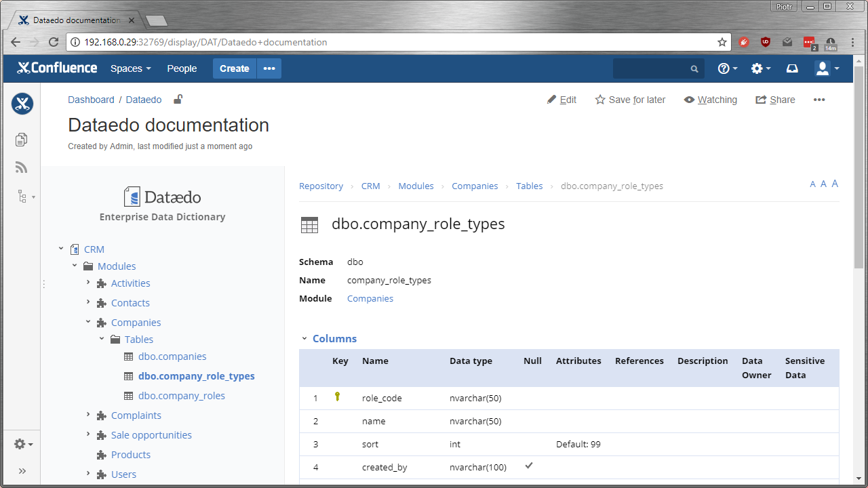Open the notifications tray icon
Viewport: 868px width, 488px height.
click(792, 68)
